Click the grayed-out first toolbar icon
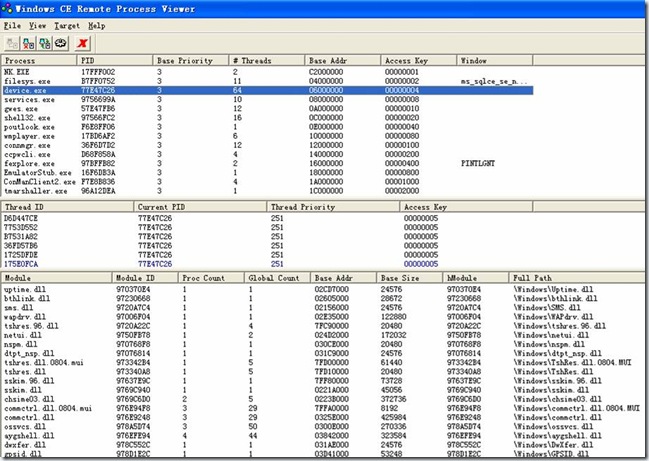 [11, 44]
